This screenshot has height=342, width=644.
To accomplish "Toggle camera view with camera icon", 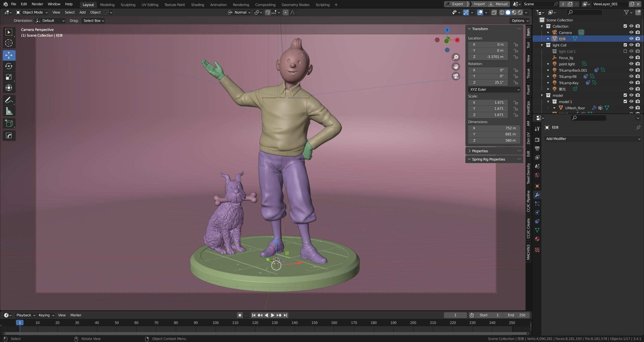I will point(456,76).
